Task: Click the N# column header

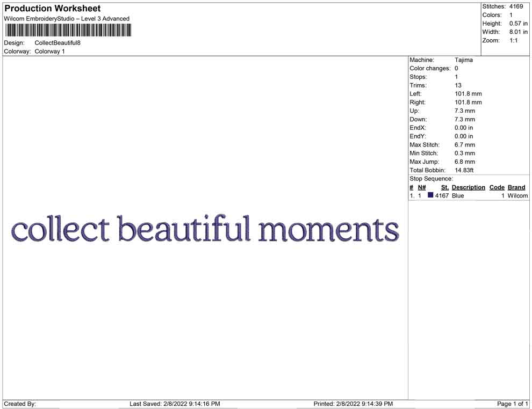Action: [422, 187]
